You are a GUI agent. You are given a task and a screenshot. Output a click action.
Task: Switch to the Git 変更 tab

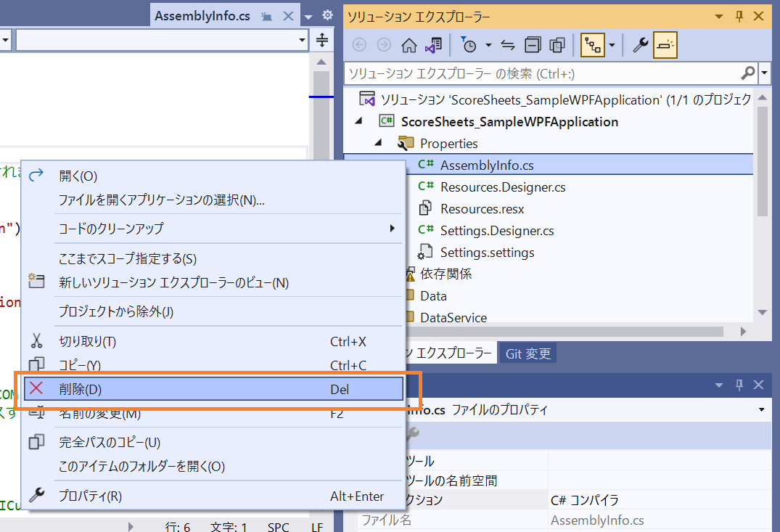[527, 354]
